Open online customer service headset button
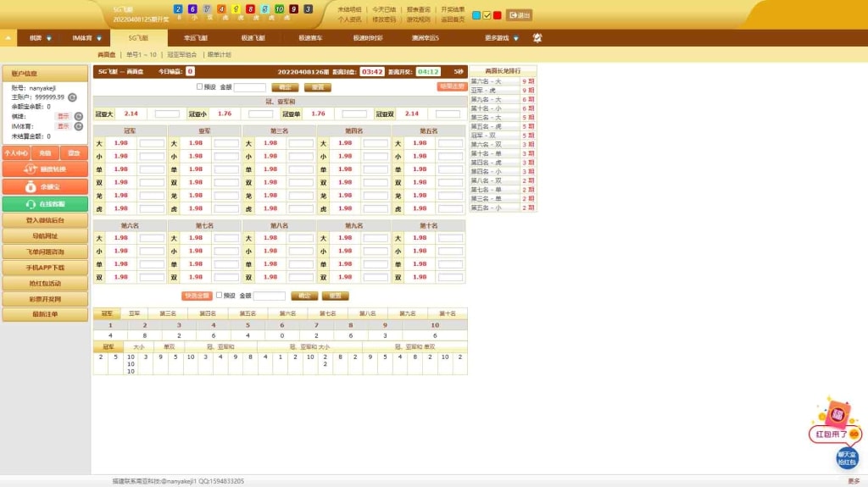The width and height of the screenshot is (868, 487). tap(45, 203)
